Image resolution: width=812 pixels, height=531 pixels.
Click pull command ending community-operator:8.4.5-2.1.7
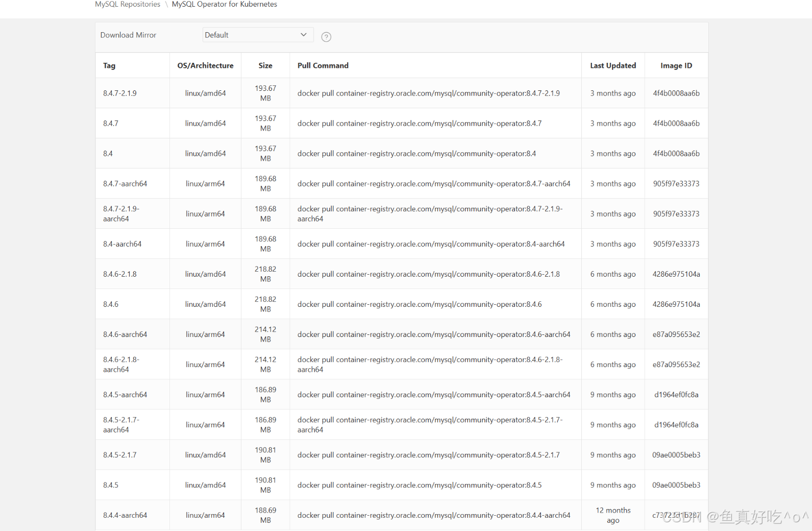tap(429, 454)
